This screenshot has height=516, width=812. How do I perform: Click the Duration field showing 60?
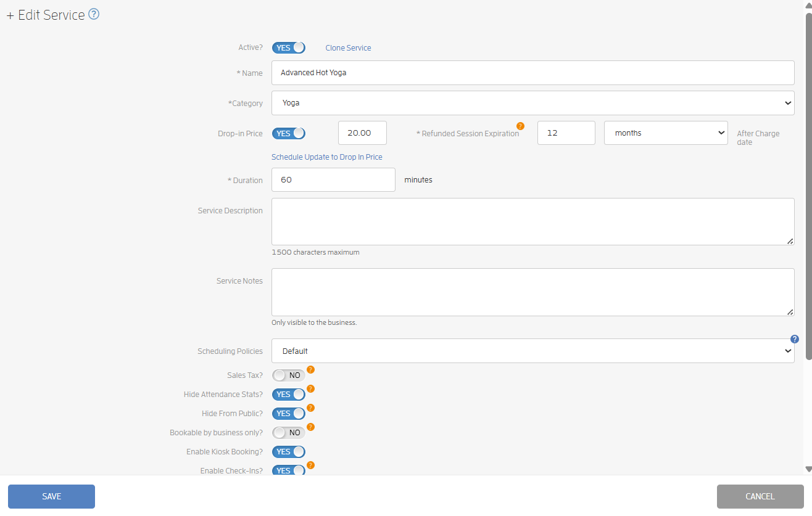point(333,180)
